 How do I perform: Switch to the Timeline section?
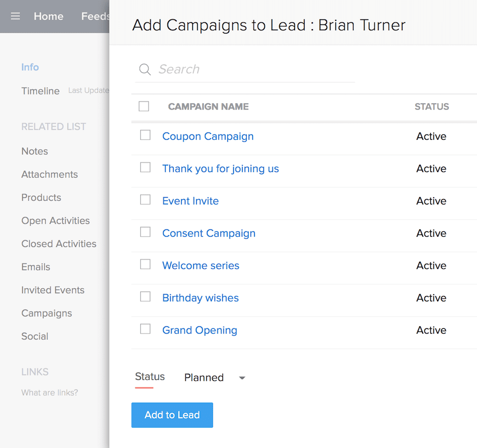(x=40, y=91)
